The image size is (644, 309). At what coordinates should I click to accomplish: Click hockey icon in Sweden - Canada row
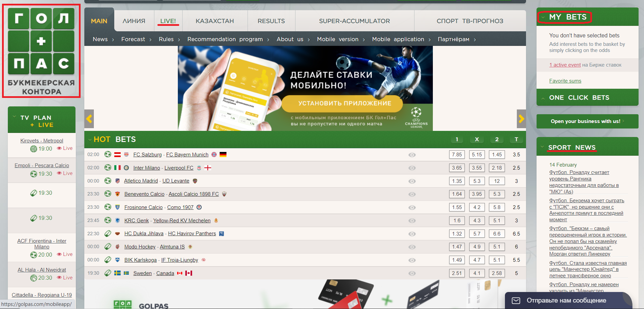click(x=108, y=273)
